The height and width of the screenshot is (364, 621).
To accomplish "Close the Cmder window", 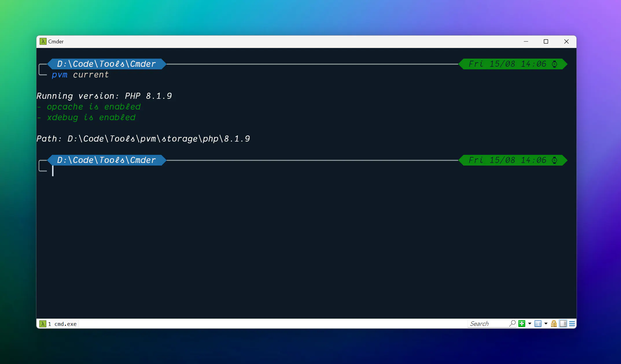I will pyautogui.click(x=566, y=42).
